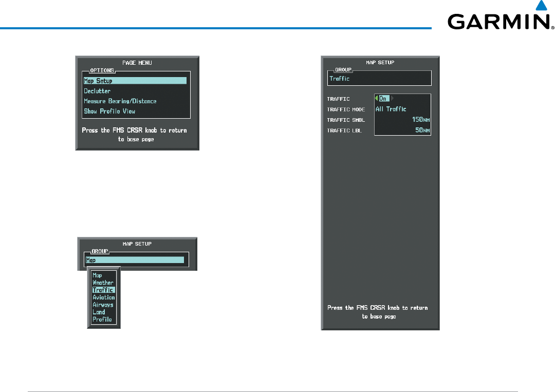The width and height of the screenshot is (555, 392).
Task: Change Traffic Mode All Traffic value
Action: 391,109
